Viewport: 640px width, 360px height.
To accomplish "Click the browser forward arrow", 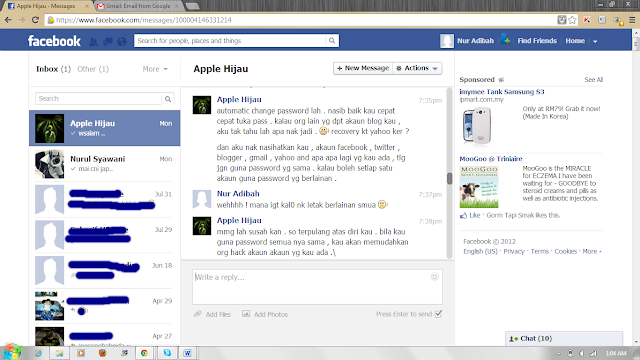I will pyautogui.click(x=22, y=20).
